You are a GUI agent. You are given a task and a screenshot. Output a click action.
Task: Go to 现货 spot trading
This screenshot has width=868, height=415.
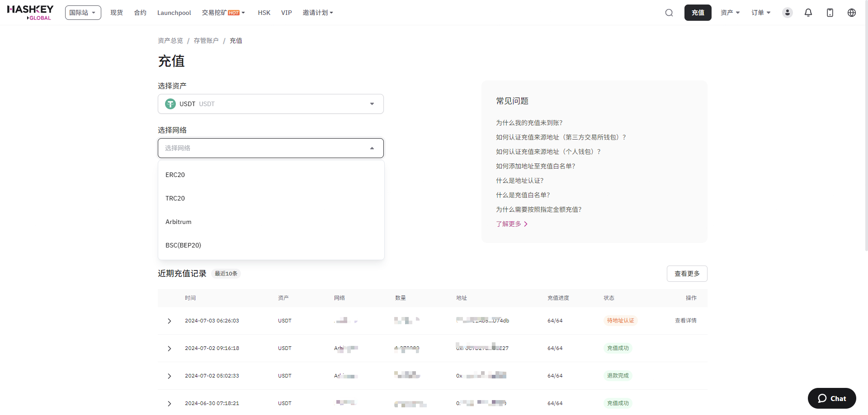click(117, 13)
